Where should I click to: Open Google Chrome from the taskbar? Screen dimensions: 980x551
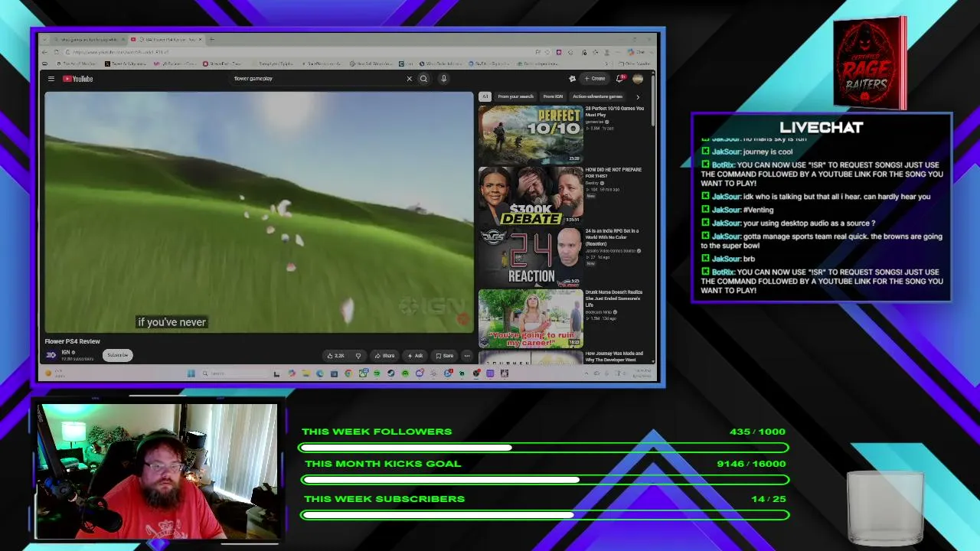click(348, 373)
